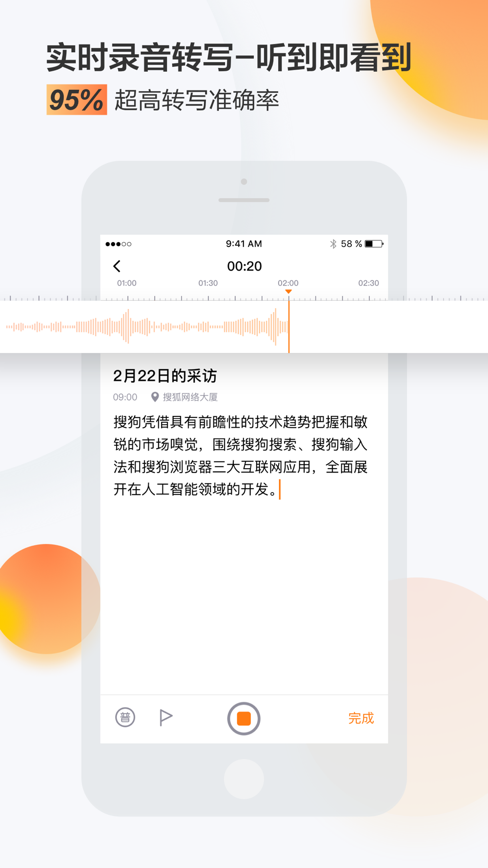Screen dimensions: 488x868
Task: Click the 02:00 timeline label
Action: [x=288, y=283]
